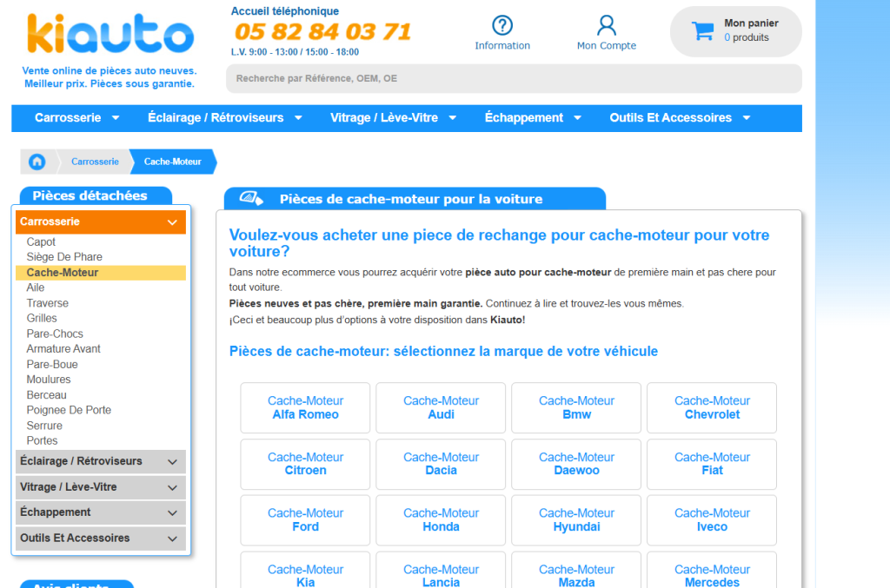This screenshot has height=588, width=890.
Task: Choose Cache-Moteur Mazda
Action: (577, 570)
